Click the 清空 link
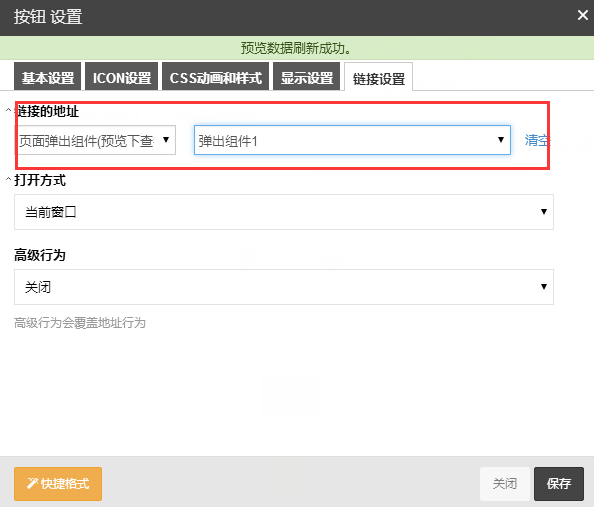The image size is (594, 507). pyautogui.click(x=537, y=141)
